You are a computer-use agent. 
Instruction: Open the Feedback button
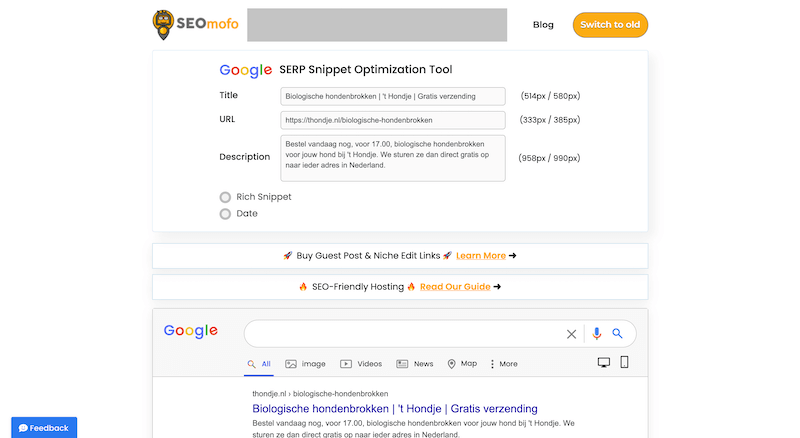44,428
